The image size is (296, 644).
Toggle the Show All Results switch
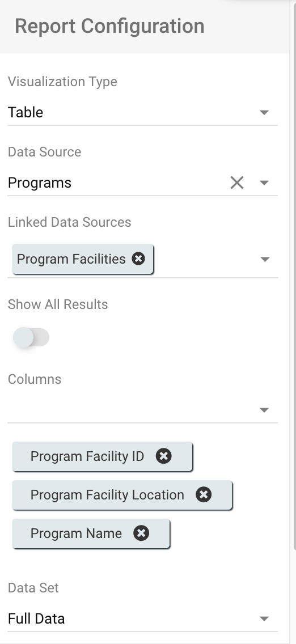[31, 338]
